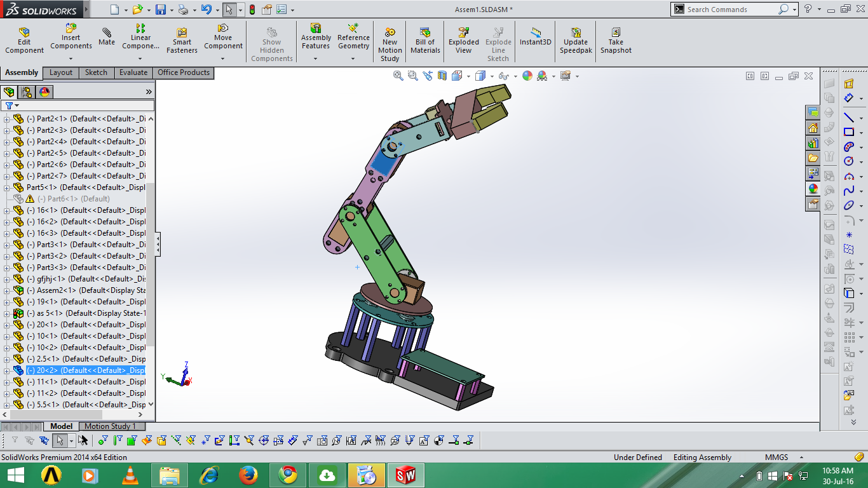Click the Rebuild traffic light icon
The height and width of the screenshot is (488, 868).
pos(252,10)
